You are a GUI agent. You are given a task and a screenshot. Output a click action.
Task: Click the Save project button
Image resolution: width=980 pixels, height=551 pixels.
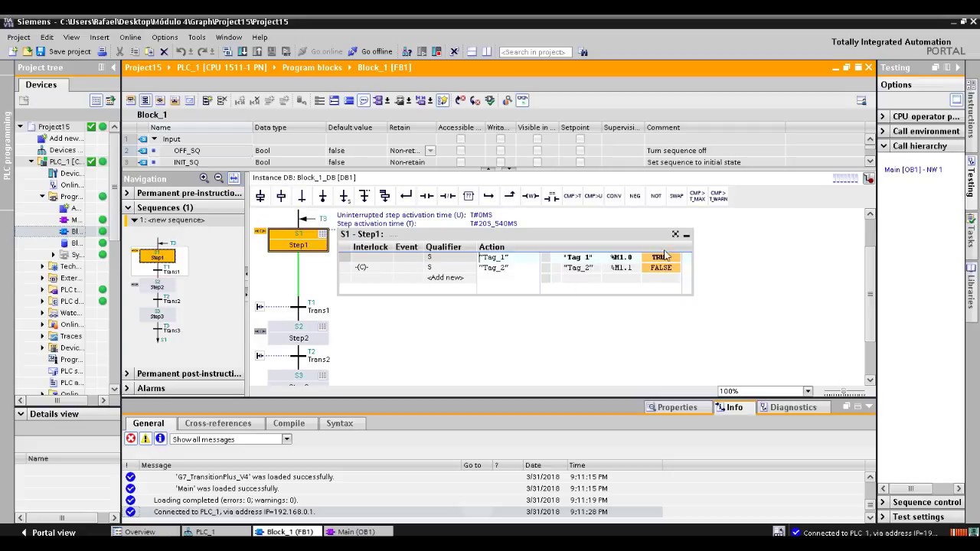64,51
